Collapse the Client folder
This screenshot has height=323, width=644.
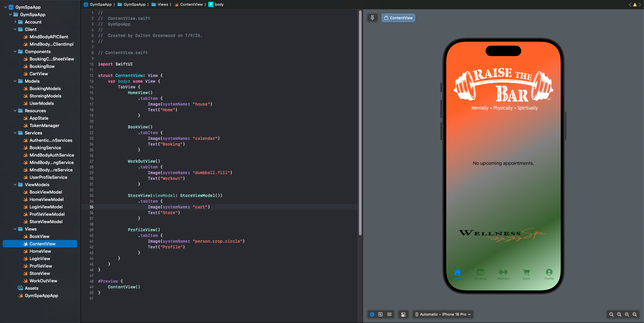click(x=15, y=29)
